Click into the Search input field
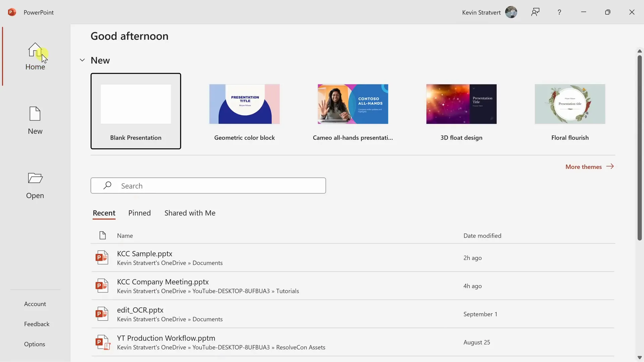The height and width of the screenshot is (362, 644). pos(208,185)
